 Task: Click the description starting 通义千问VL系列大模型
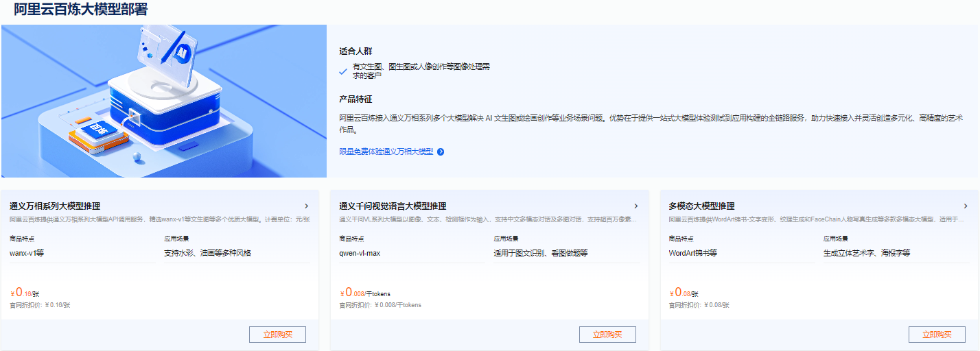coord(489,219)
